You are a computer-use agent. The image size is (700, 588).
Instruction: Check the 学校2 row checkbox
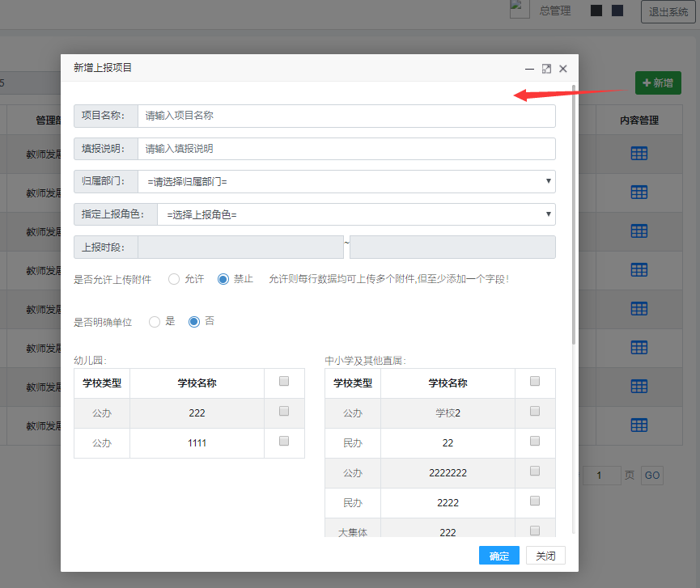click(x=535, y=411)
